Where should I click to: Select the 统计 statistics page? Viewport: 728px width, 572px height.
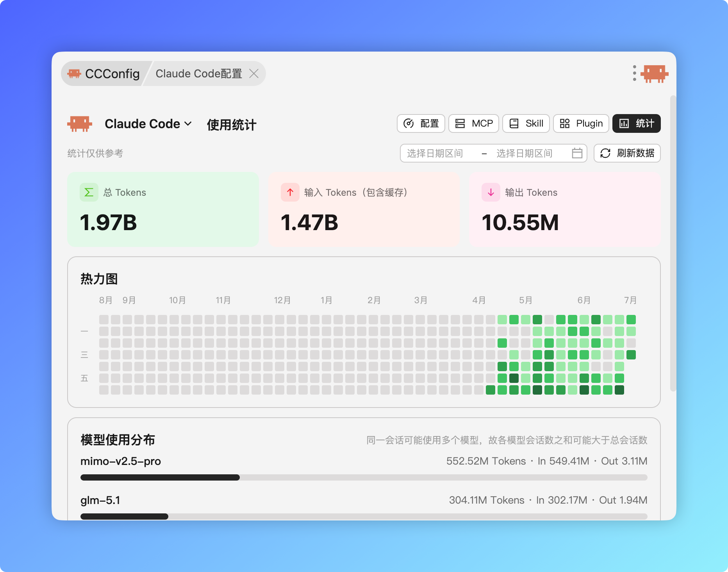tap(637, 123)
